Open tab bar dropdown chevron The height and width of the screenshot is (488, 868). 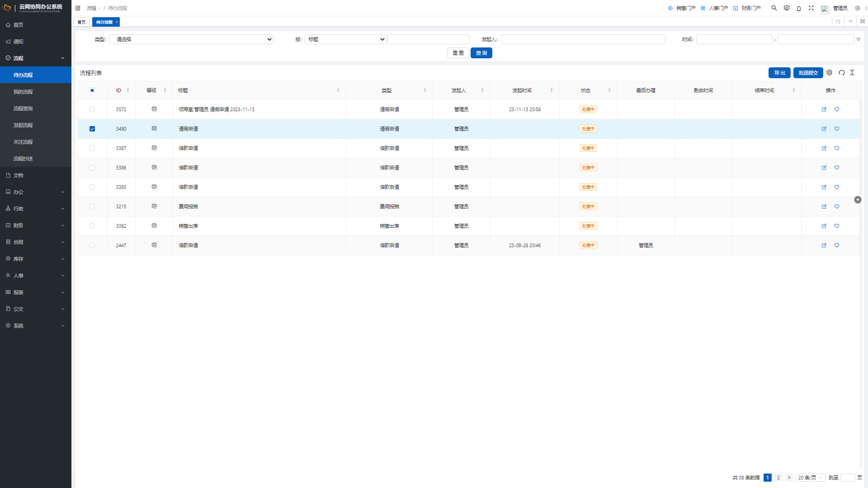(850, 22)
